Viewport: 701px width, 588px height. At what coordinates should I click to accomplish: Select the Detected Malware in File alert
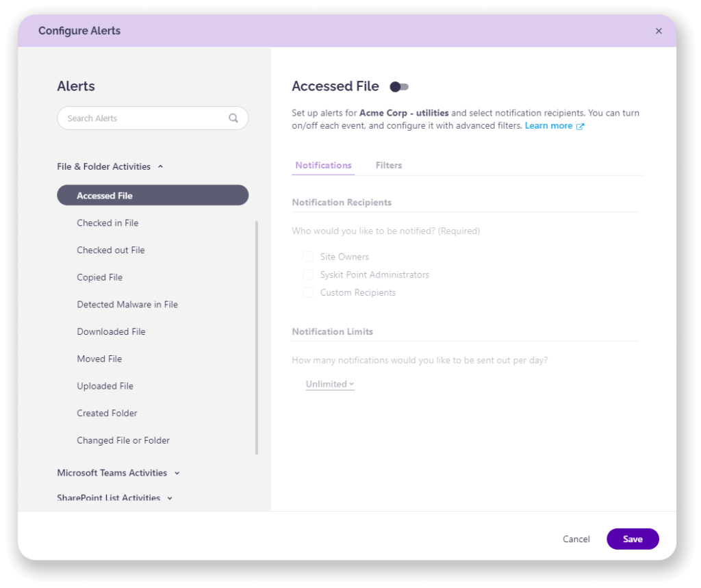[x=127, y=304]
